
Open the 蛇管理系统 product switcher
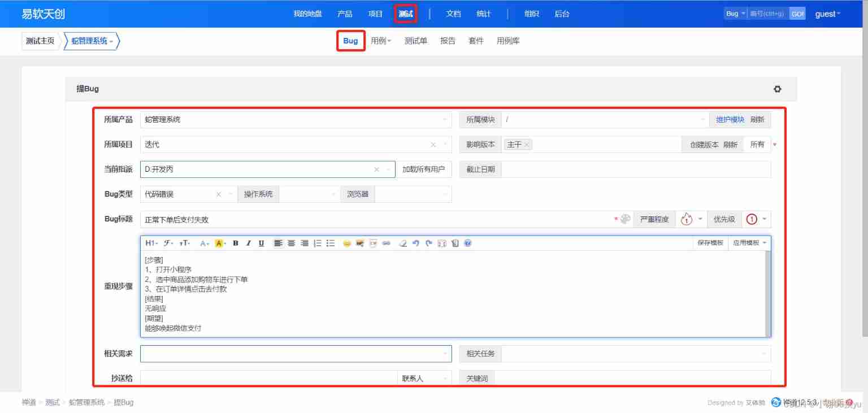tap(92, 41)
